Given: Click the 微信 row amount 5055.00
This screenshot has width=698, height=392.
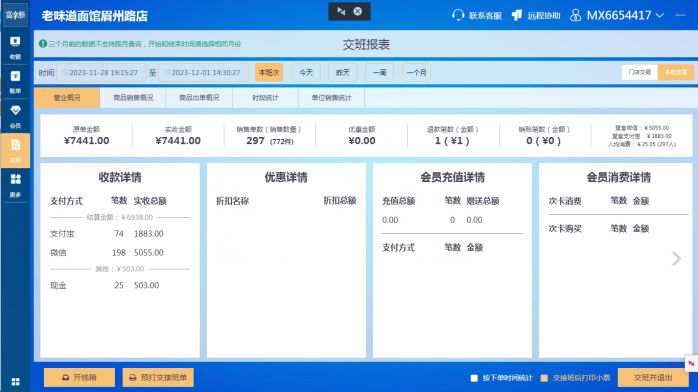Looking at the screenshot, I should (x=149, y=252).
